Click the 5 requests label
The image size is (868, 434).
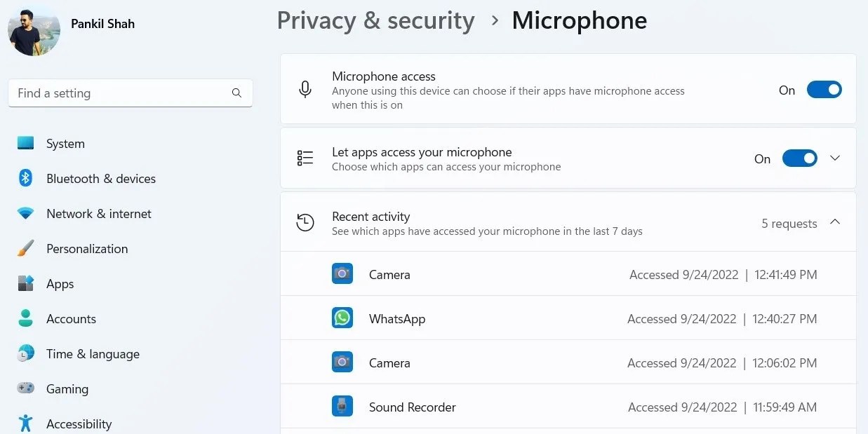pyautogui.click(x=789, y=223)
